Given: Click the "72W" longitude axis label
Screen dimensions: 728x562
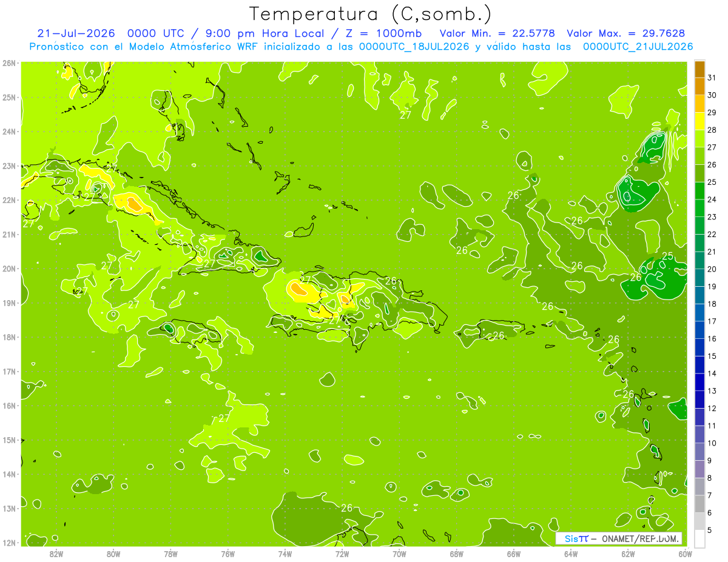Looking at the screenshot, I should [x=342, y=554].
